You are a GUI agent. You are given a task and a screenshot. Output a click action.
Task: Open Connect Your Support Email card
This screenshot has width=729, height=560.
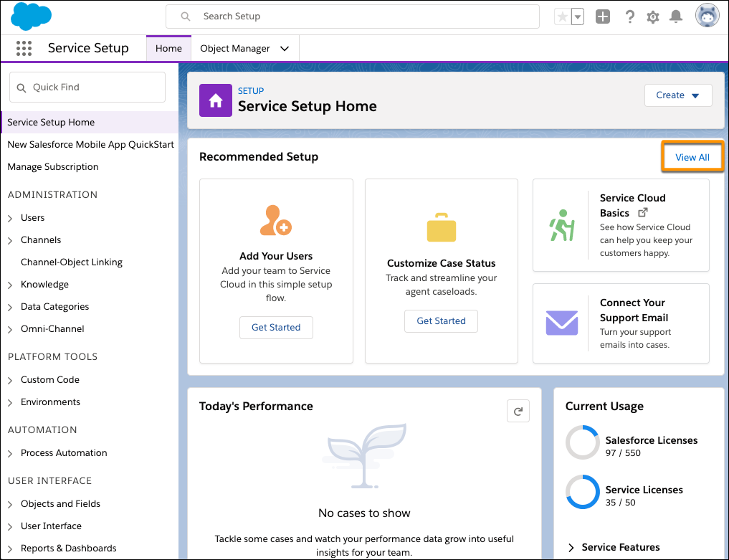[x=621, y=323]
